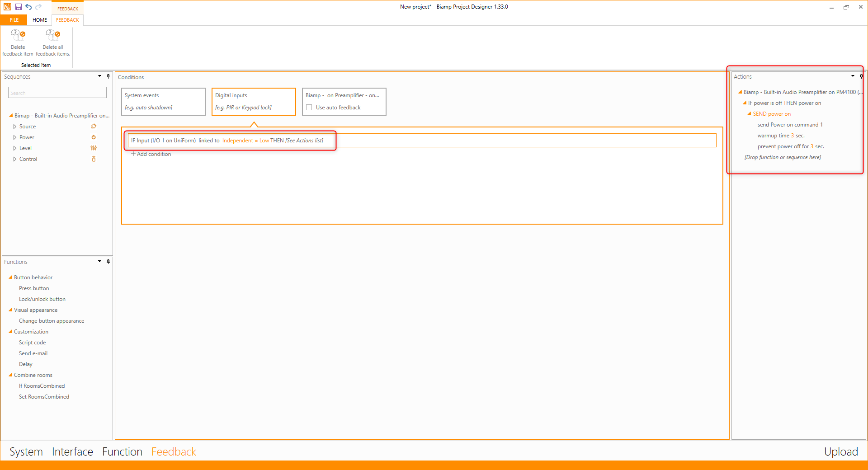
Task: Save project with the floppy disk icon
Action: [x=19, y=7]
